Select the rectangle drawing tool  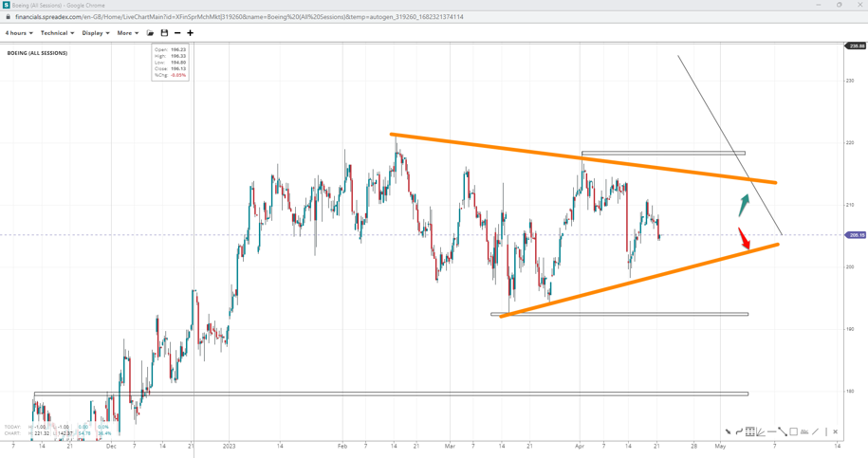(x=793, y=432)
